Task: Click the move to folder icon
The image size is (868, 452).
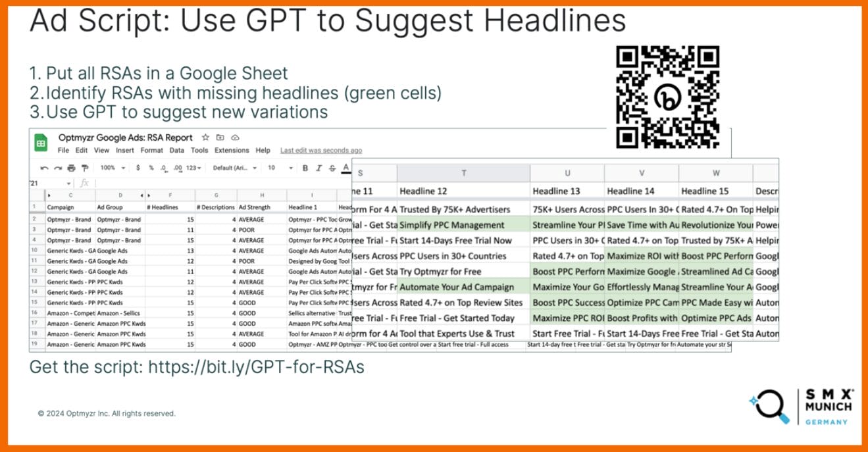Action: [220, 138]
